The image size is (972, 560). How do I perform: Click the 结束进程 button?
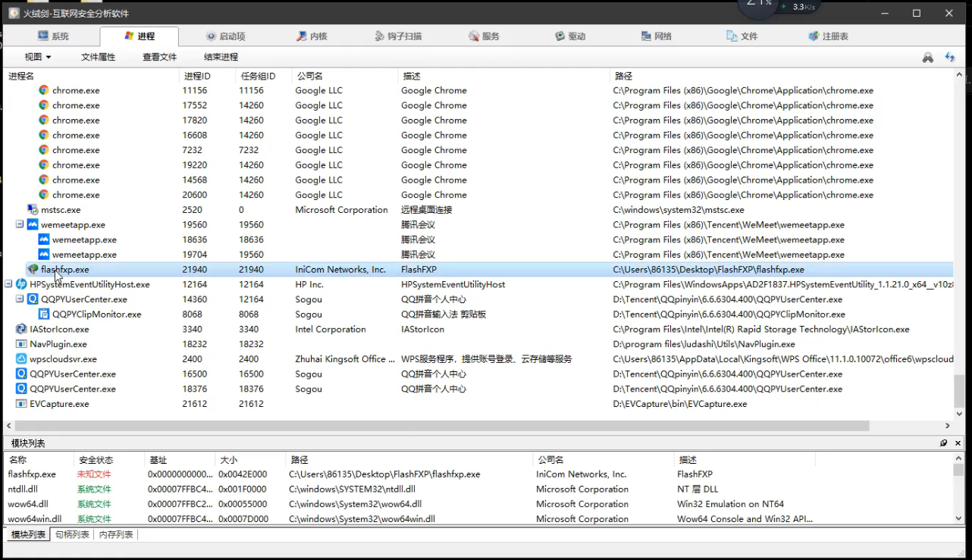pyautogui.click(x=221, y=57)
